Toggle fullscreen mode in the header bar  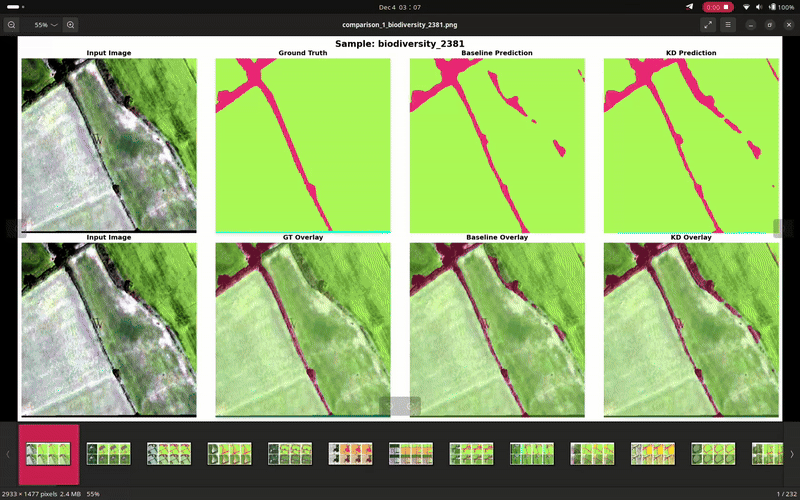point(708,24)
